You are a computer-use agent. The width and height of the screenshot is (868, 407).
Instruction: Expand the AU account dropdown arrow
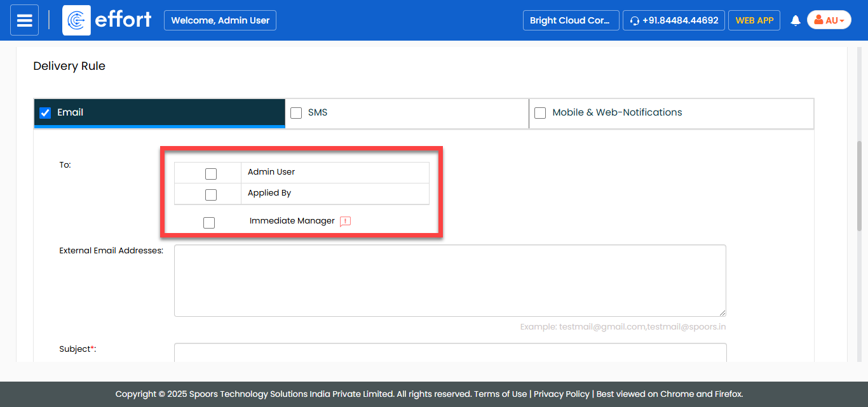tap(842, 21)
